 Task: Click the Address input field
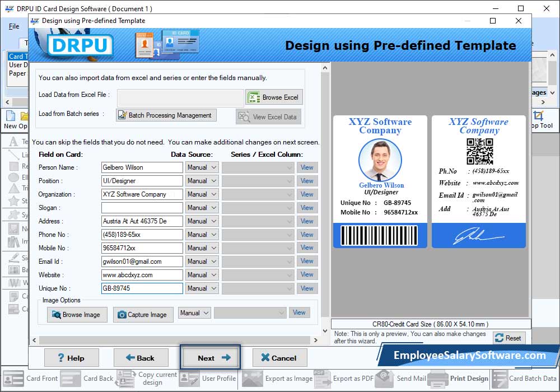coord(142,221)
